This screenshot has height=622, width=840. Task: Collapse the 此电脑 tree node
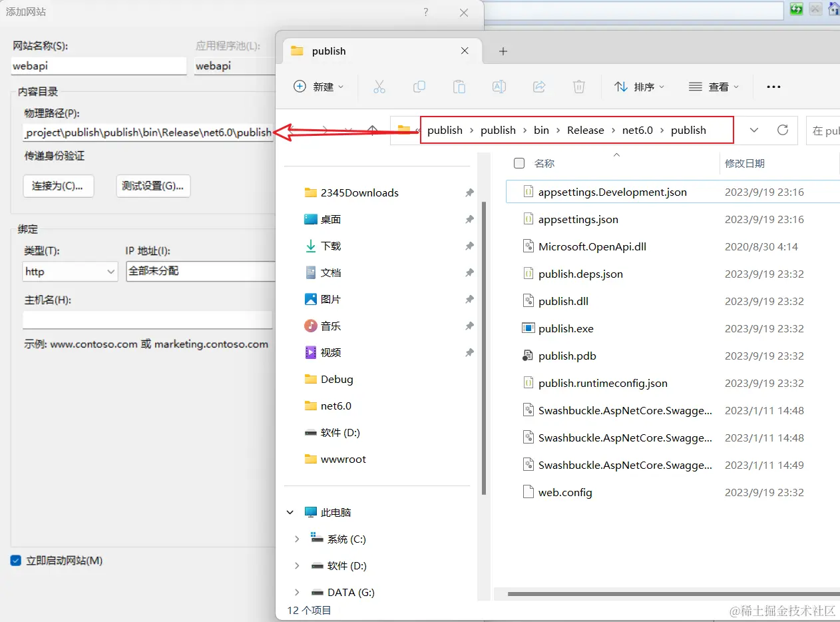point(290,512)
